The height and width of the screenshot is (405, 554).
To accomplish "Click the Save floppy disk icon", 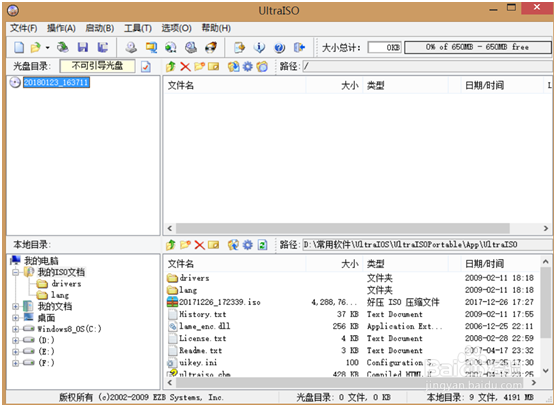I will click(83, 47).
